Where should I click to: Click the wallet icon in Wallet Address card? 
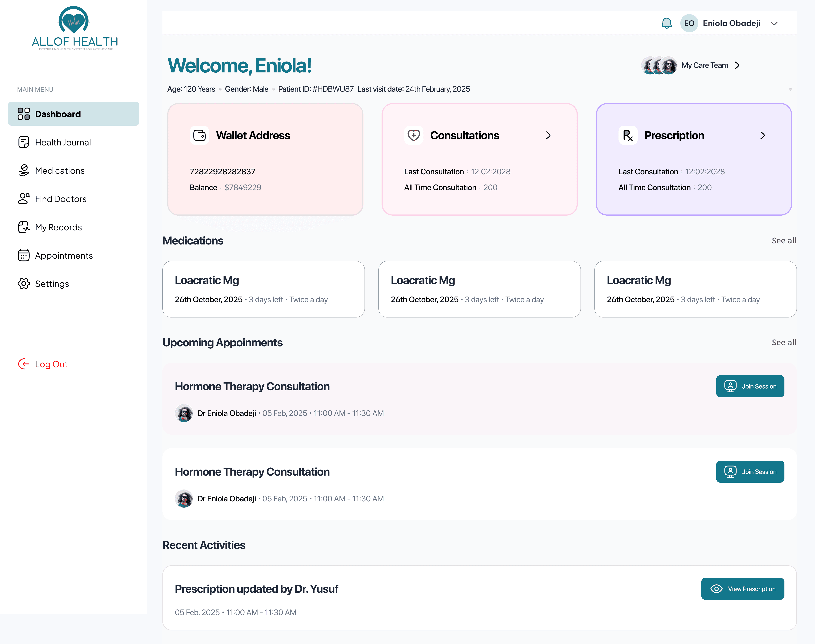point(199,135)
